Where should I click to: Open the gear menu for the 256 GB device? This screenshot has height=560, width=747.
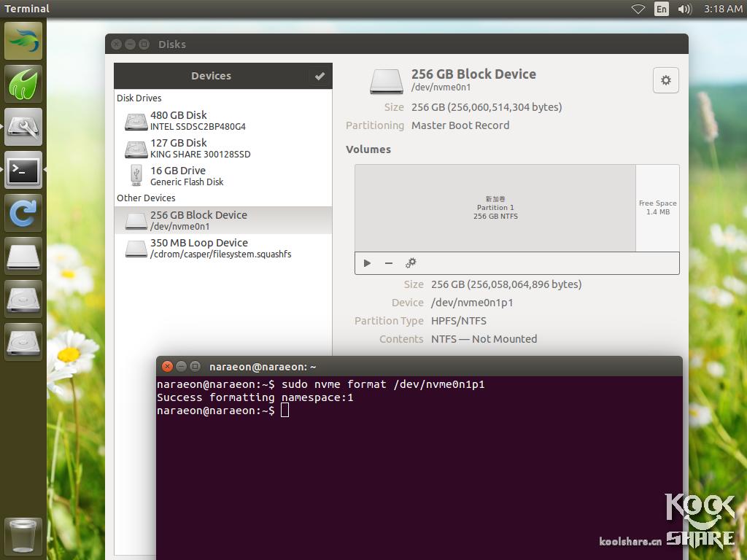coord(665,80)
